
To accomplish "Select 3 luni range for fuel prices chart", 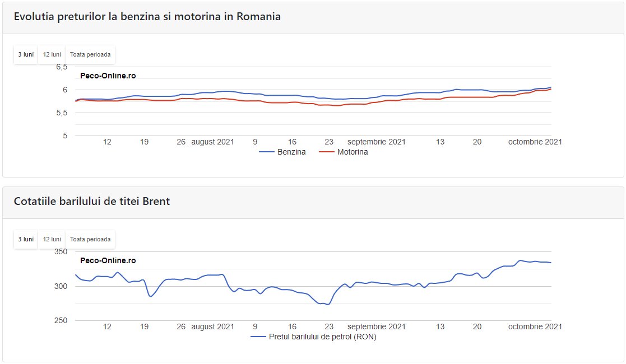I will coord(26,54).
